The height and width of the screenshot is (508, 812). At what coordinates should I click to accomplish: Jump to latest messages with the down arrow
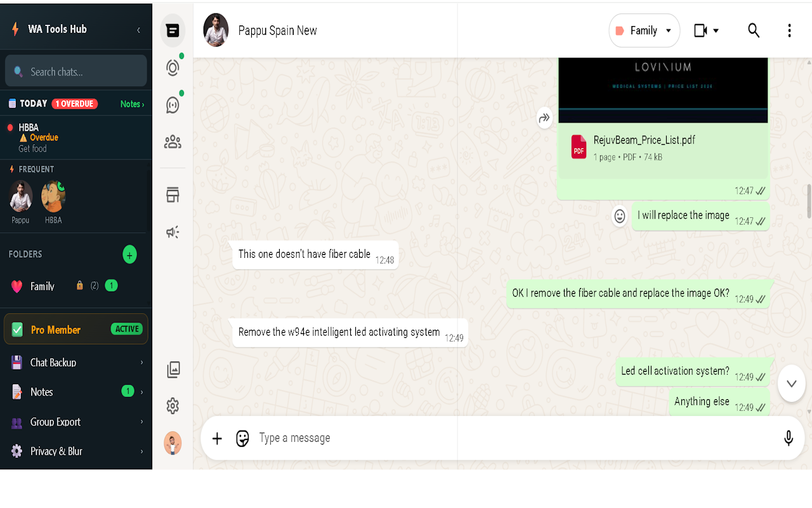(x=791, y=384)
